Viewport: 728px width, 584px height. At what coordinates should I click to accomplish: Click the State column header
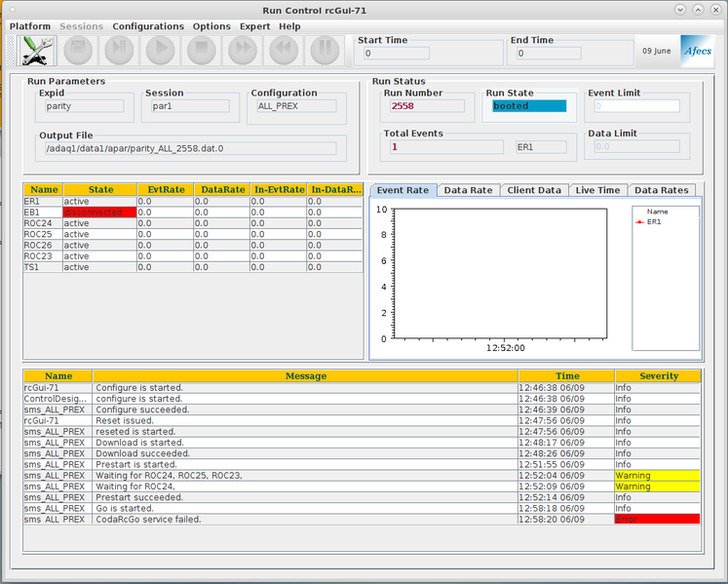[100, 189]
